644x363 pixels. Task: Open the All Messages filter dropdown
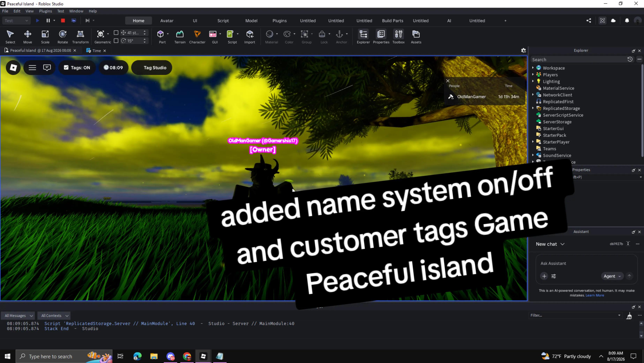[x=18, y=316]
